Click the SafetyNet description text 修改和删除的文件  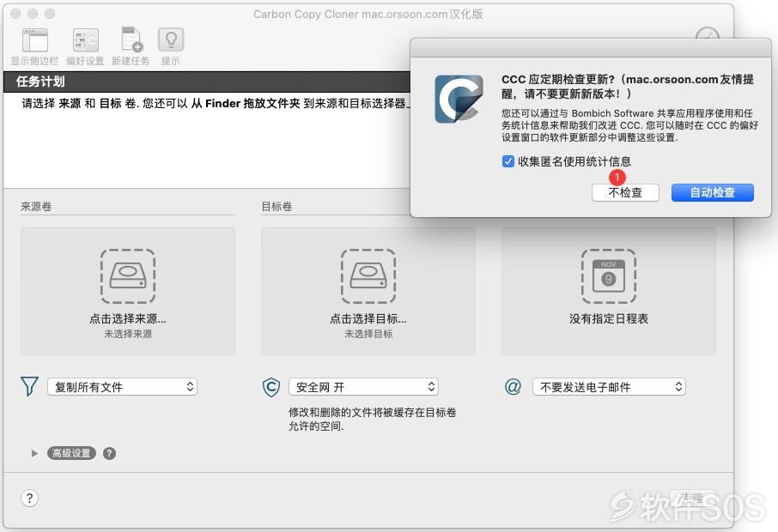point(373,419)
